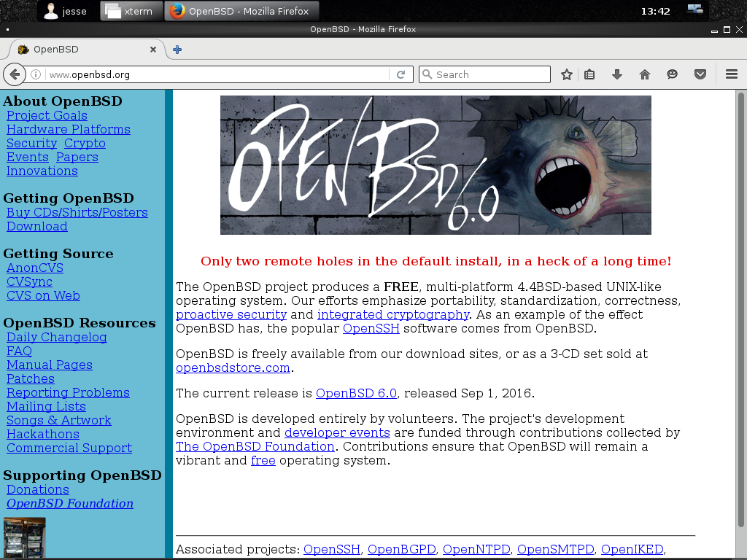Click the clock showing 13:42
The height and width of the screenshot is (560, 747).
tap(656, 11)
